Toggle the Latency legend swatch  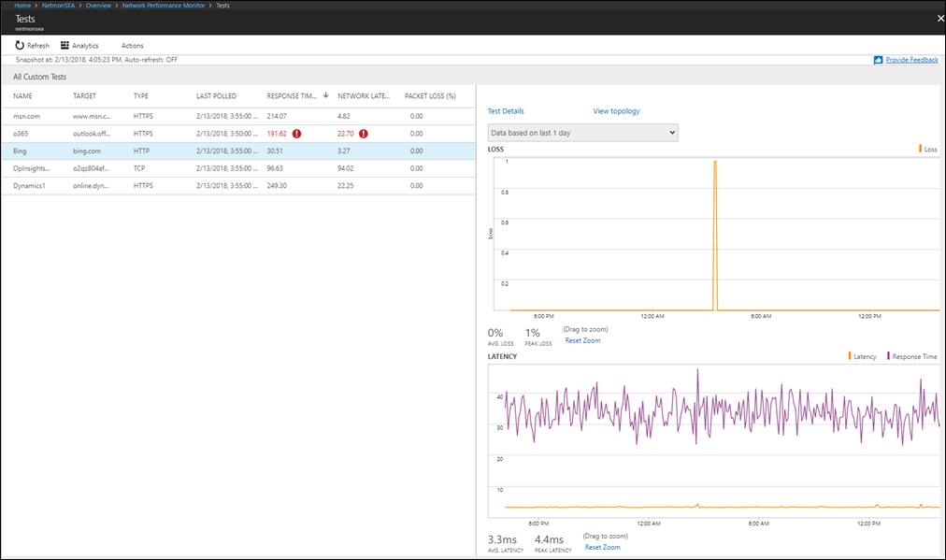(850, 356)
